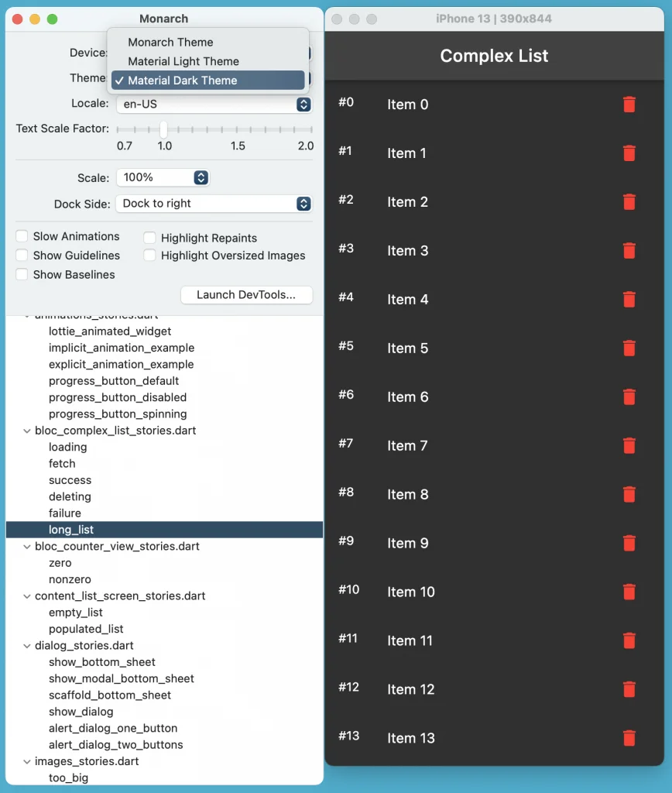Remove Item 5 with its trash icon
Viewport: 672px width, 793px height.
[x=629, y=348]
